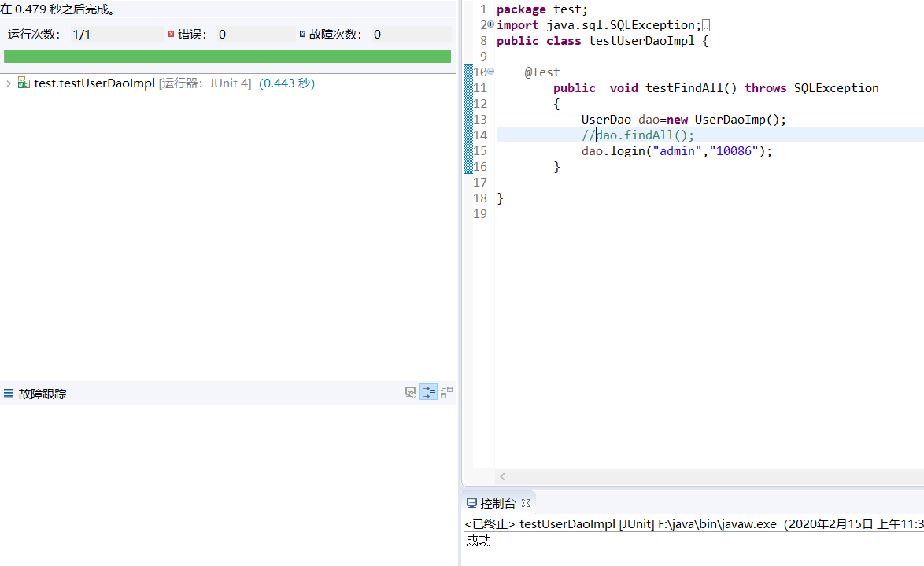Click the red errors icon next to 错误

pyautogui.click(x=171, y=34)
